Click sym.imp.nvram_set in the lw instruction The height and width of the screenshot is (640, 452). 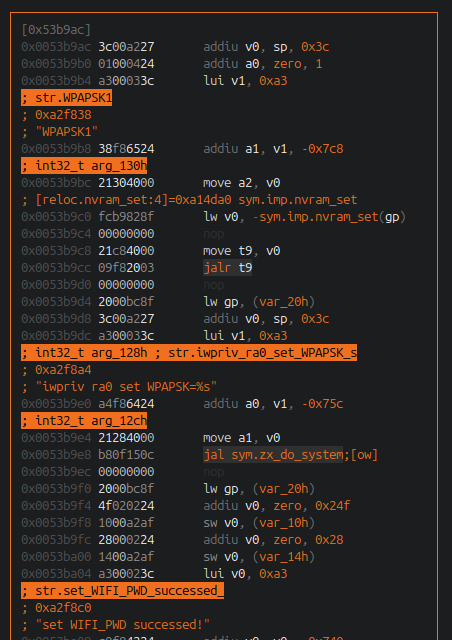point(318,217)
